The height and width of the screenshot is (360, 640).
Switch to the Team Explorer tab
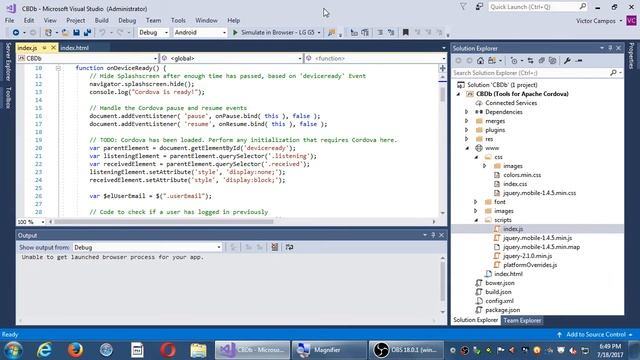[522, 320]
